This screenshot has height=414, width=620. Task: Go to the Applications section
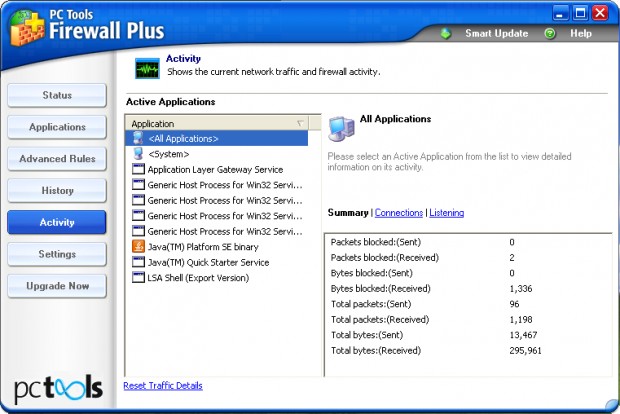click(57, 127)
